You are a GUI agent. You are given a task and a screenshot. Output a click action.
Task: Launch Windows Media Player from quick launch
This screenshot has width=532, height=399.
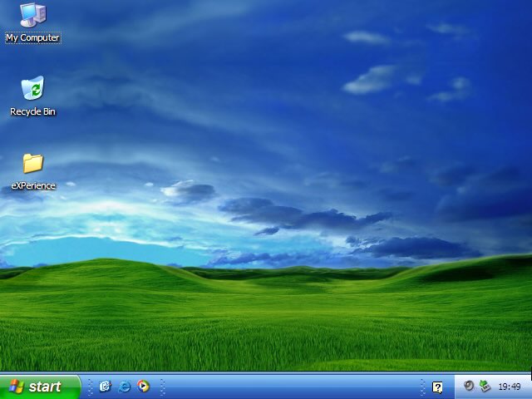(x=143, y=386)
